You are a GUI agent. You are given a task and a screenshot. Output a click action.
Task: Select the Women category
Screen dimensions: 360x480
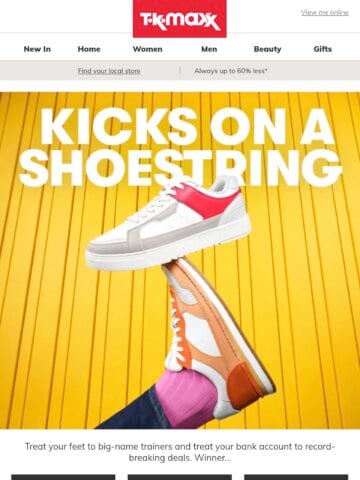click(148, 49)
